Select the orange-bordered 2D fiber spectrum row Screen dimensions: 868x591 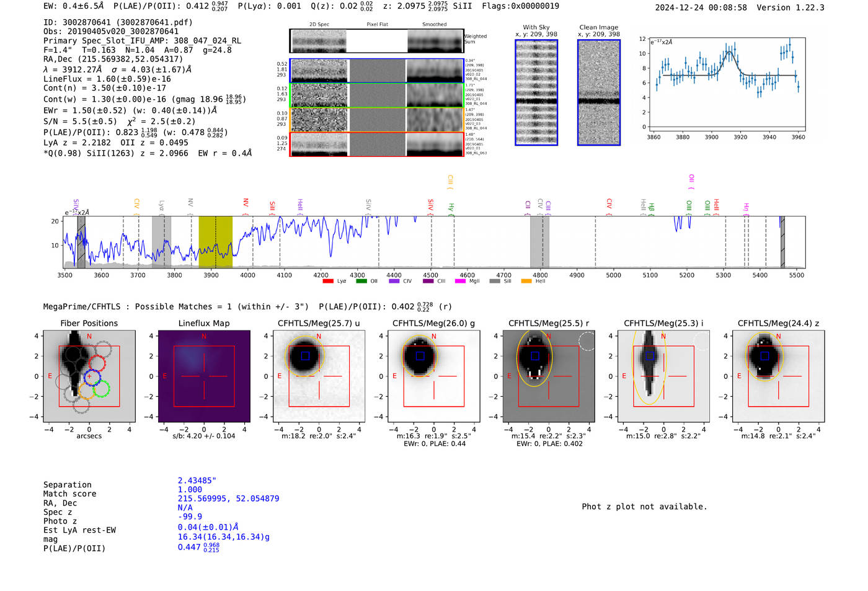pyautogui.click(x=377, y=120)
